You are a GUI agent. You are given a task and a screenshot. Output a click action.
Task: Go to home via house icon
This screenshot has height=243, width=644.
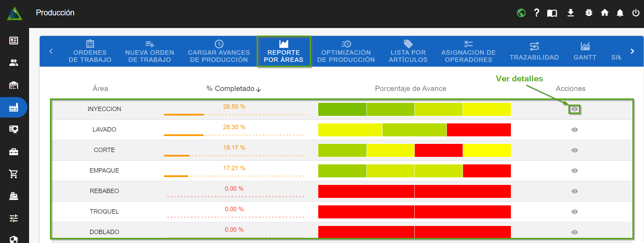(605, 13)
